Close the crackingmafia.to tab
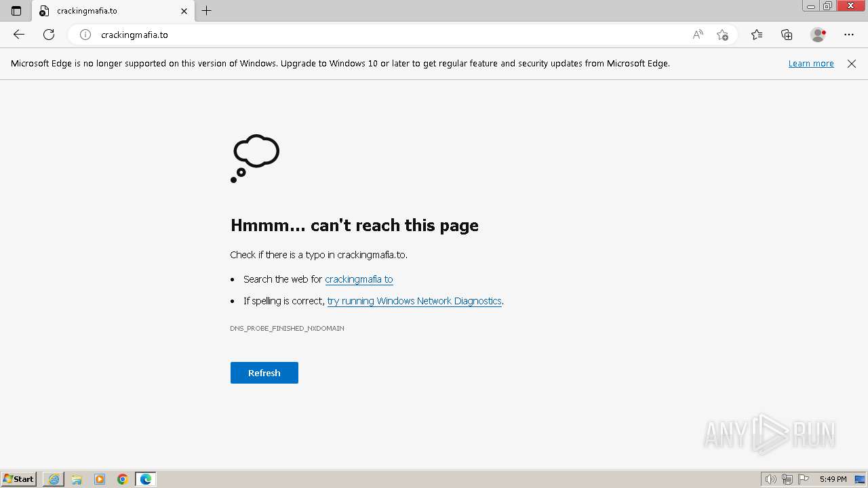The height and width of the screenshot is (488, 868). pos(184,11)
